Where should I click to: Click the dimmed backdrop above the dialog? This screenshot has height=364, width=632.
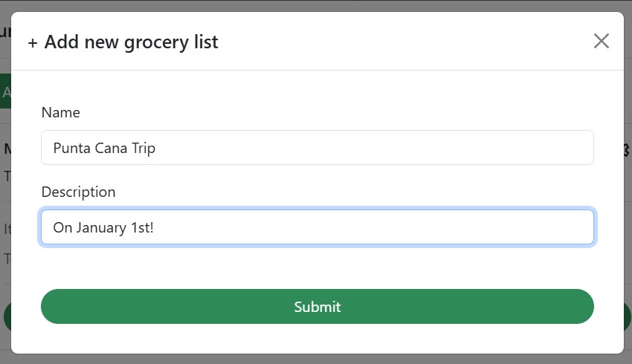(316, 5)
